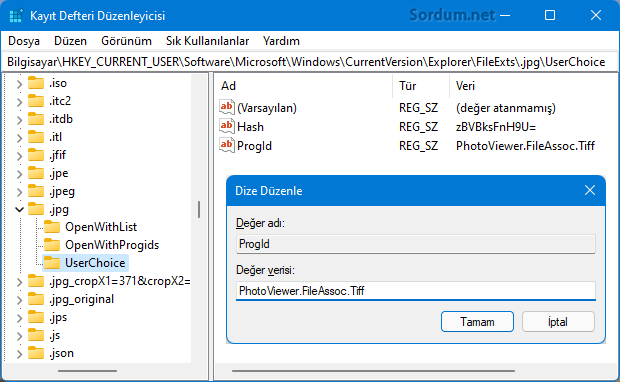Click the registry path address bar
The image size is (620, 382).
pyautogui.click(x=309, y=62)
